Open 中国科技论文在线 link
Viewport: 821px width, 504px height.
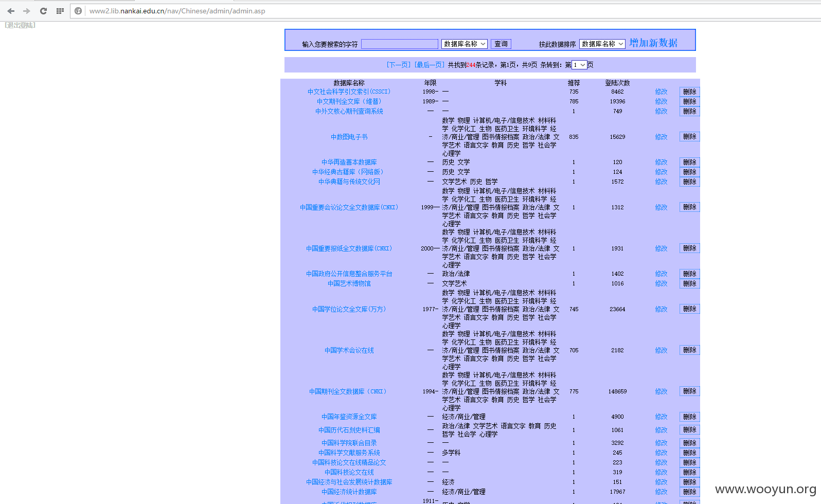[x=349, y=472]
